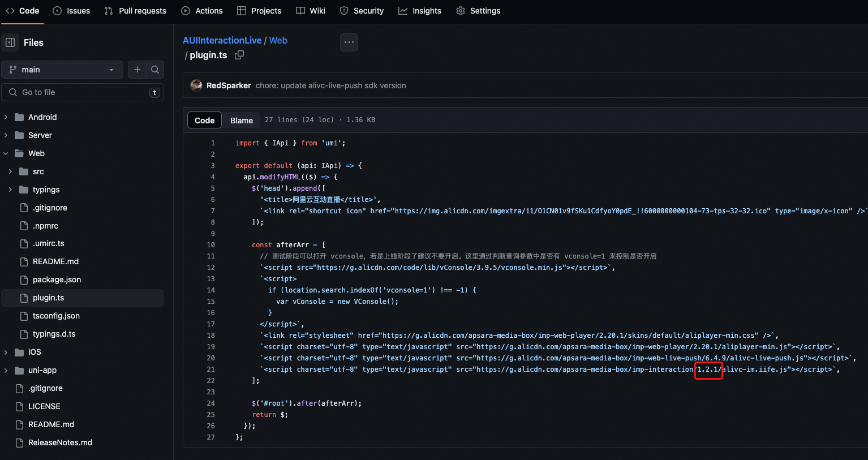The image size is (868, 460).
Task: Click the add file plus icon
Action: [x=137, y=70]
